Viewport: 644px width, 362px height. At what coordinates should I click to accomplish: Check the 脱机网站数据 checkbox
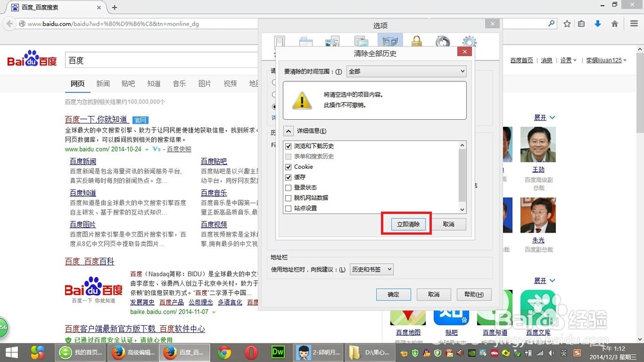pyautogui.click(x=289, y=198)
